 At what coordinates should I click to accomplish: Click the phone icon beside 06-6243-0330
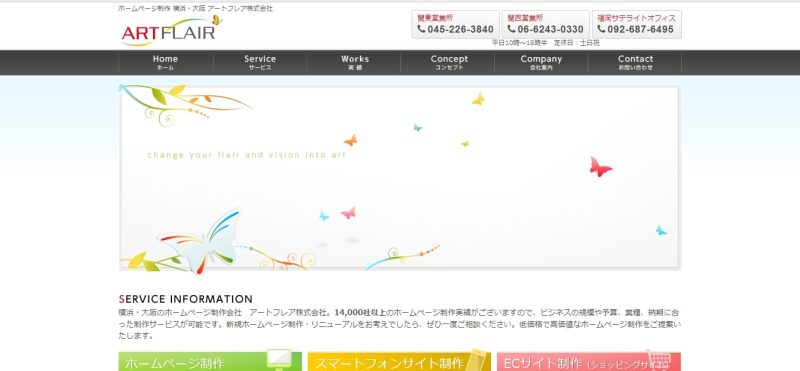511,29
